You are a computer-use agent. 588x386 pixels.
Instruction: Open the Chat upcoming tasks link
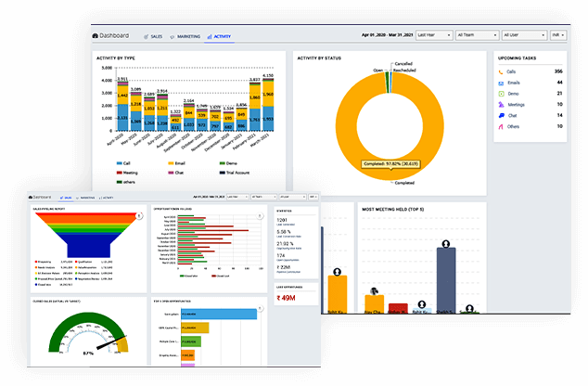click(x=512, y=116)
